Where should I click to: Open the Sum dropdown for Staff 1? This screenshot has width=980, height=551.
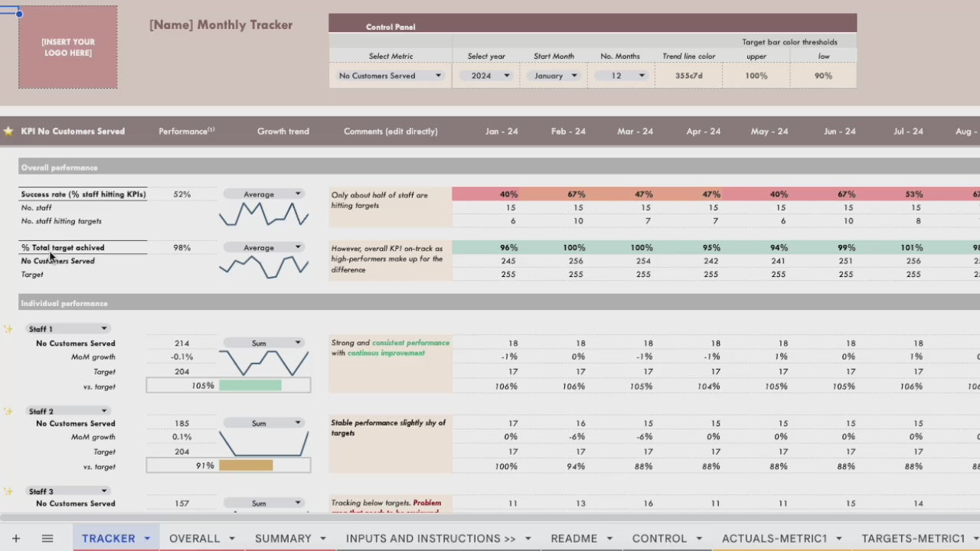point(264,343)
